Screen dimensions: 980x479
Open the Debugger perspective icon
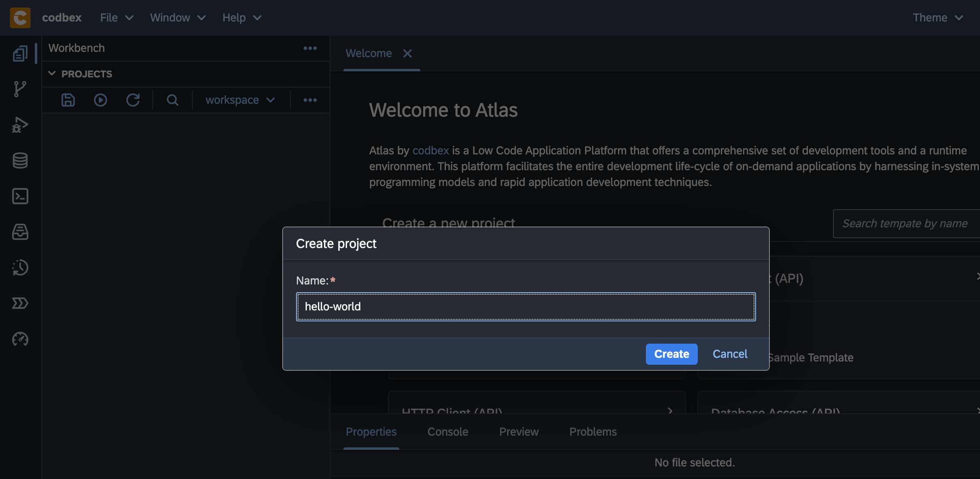point(20,125)
